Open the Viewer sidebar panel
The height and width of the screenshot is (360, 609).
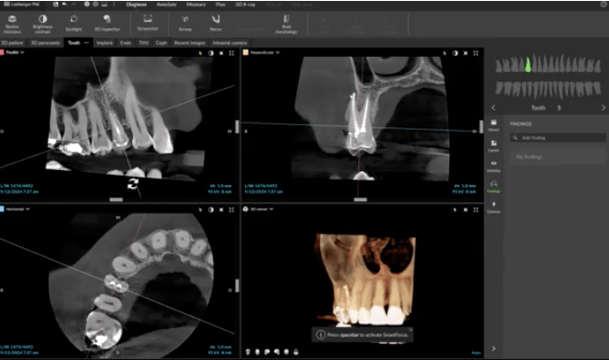pos(494,125)
